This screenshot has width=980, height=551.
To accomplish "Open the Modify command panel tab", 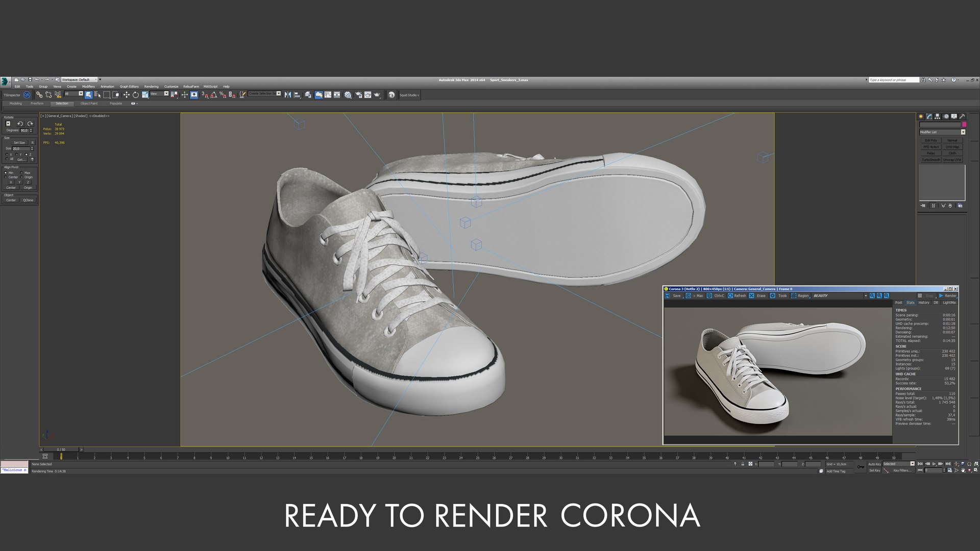I will (929, 116).
